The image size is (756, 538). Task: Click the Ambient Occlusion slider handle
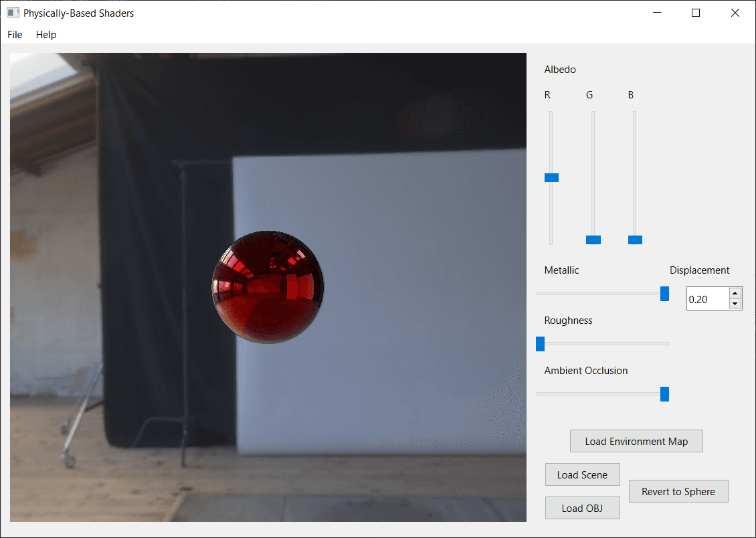(x=664, y=394)
